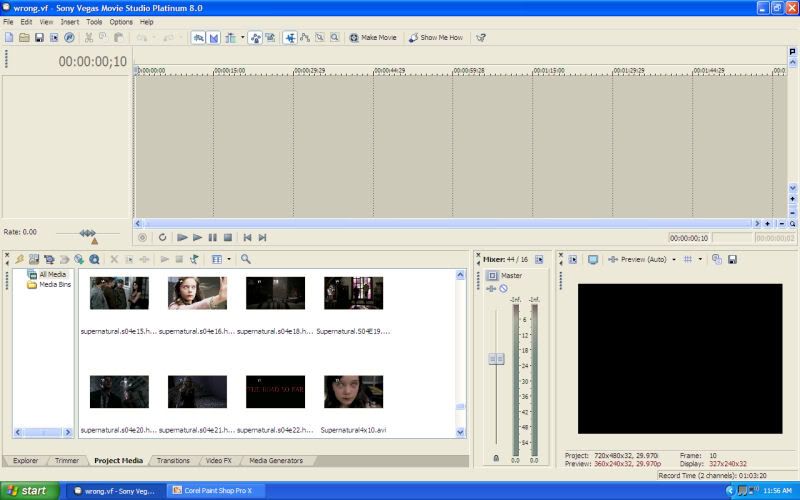Click the playback rate scrub slider

click(x=87, y=233)
